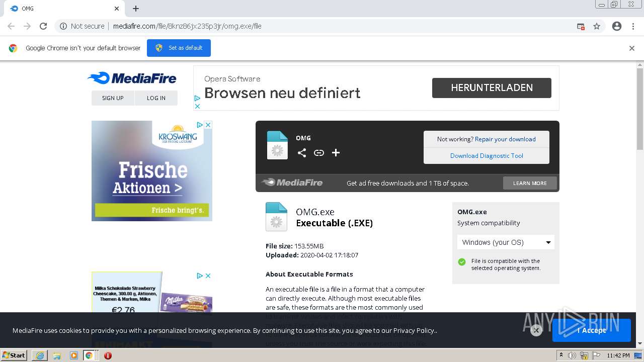Click the OMG.exe file type icon

click(x=276, y=217)
